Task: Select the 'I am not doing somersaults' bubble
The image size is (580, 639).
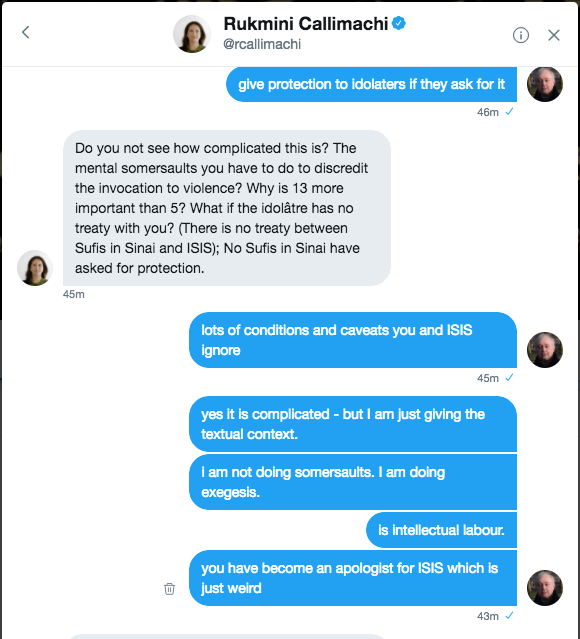Action: click(353, 482)
